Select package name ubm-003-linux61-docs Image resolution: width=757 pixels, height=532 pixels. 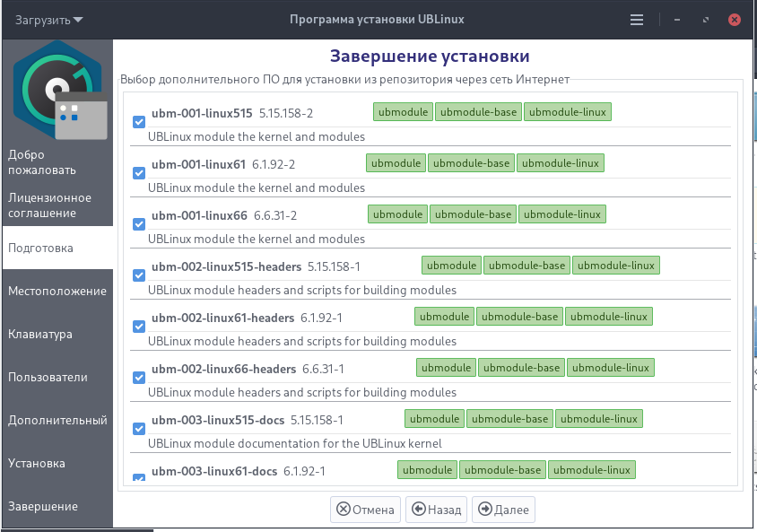coord(214,472)
